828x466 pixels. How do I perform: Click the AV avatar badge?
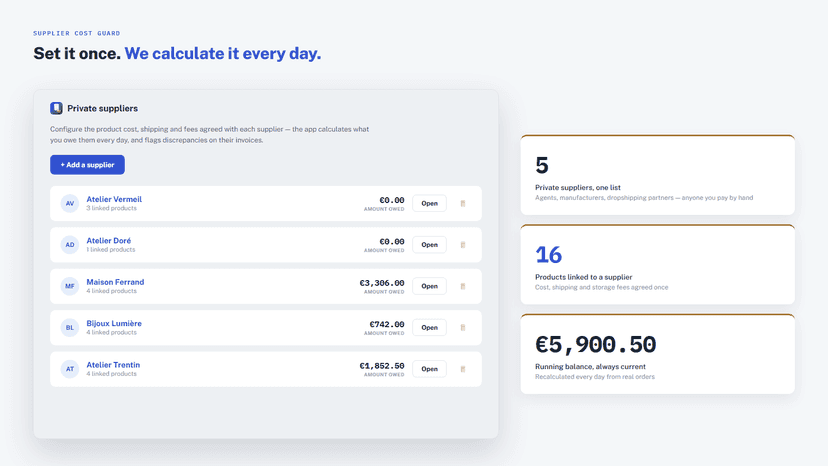[70, 203]
